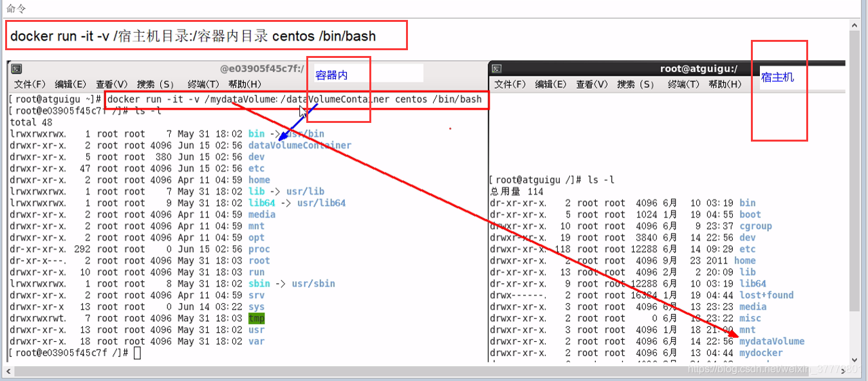Open 文件(F) menu in the left terminal
This screenshot has height=381, width=868.
(x=30, y=84)
